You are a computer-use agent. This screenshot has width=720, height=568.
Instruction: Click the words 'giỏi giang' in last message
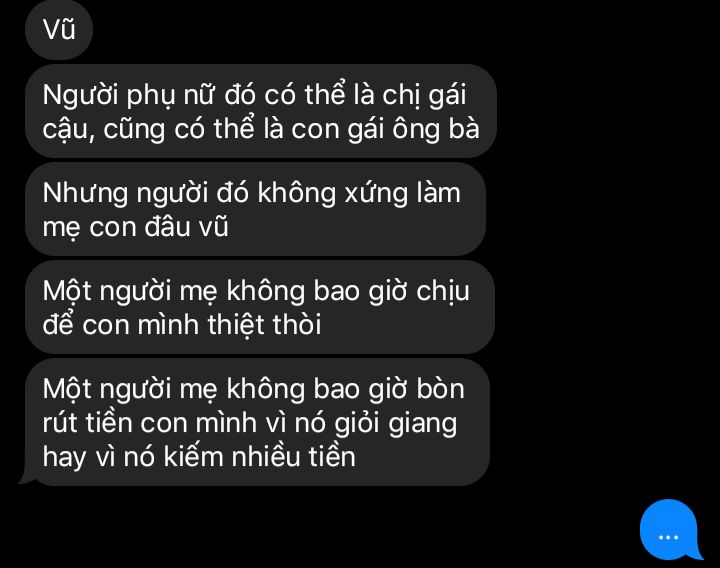point(395,423)
